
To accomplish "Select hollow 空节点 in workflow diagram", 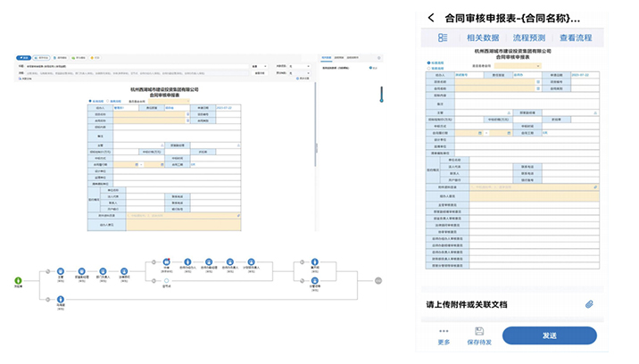I will click(x=166, y=280).
